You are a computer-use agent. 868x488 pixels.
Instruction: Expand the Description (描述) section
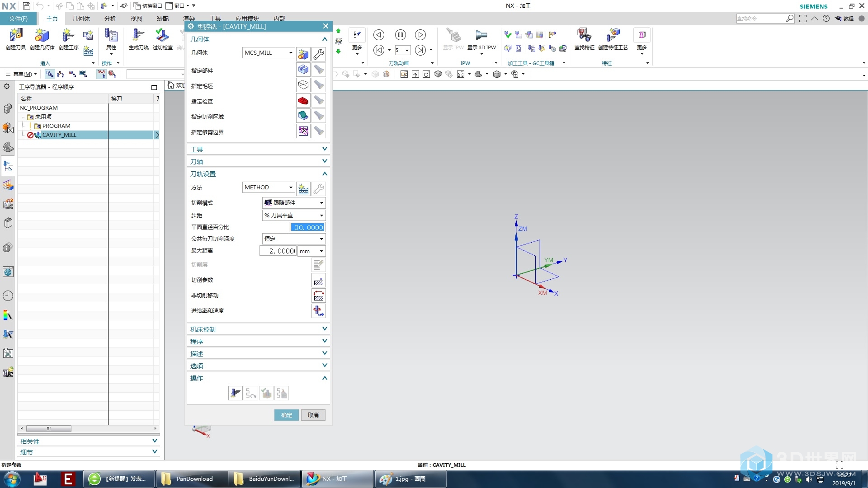click(258, 353)
